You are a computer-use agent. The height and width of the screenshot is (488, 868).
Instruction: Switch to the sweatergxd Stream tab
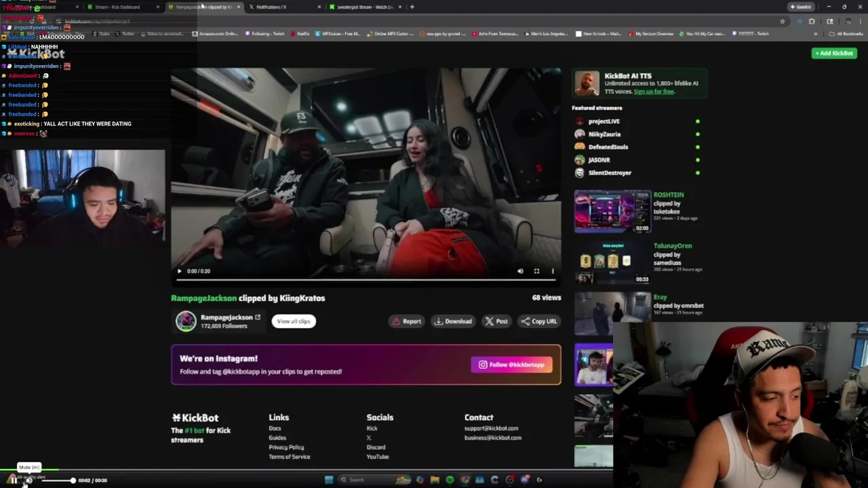pos(366,7)
